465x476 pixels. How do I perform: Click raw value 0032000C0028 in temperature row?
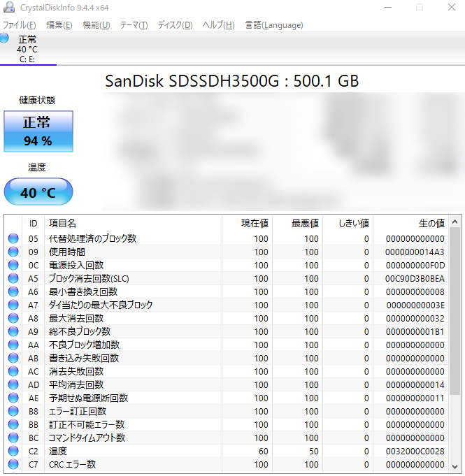415,451
